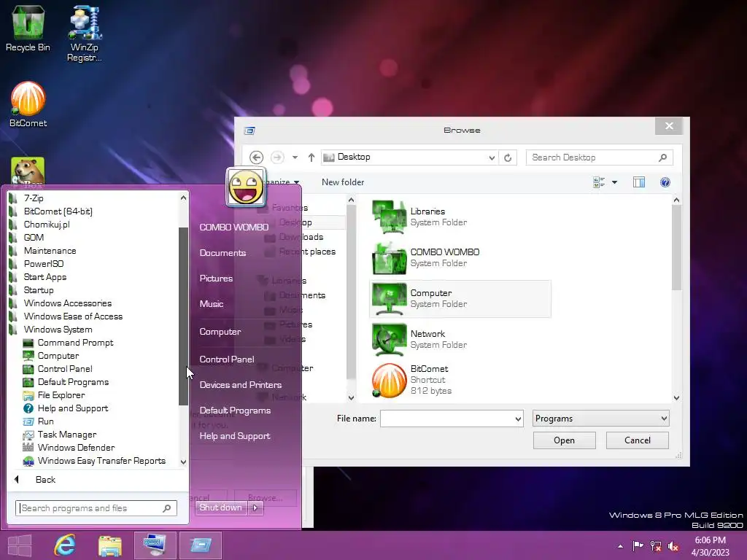Open the Shut down options arrow
The height and width of the screenshot is (560, 747).
[x=255, y=507]
